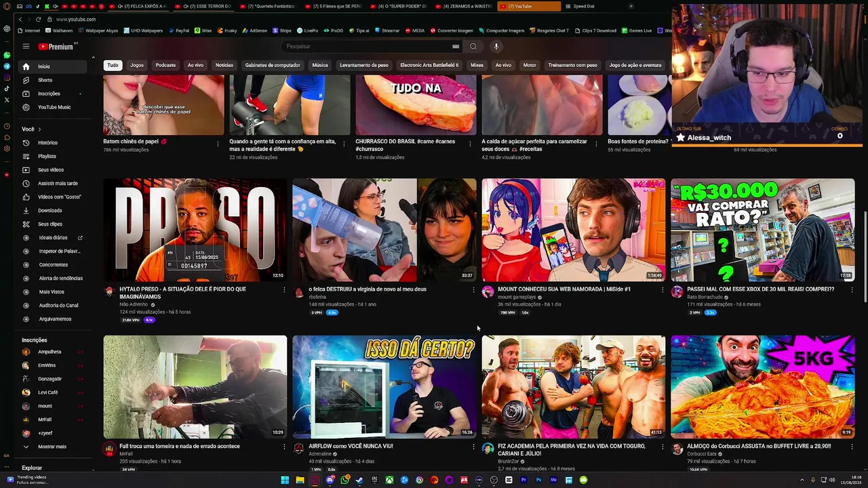Open options menu for HYTALO PRESO video
The width and height of the screenshot is (868, 488).
click(x=284, y=290)
